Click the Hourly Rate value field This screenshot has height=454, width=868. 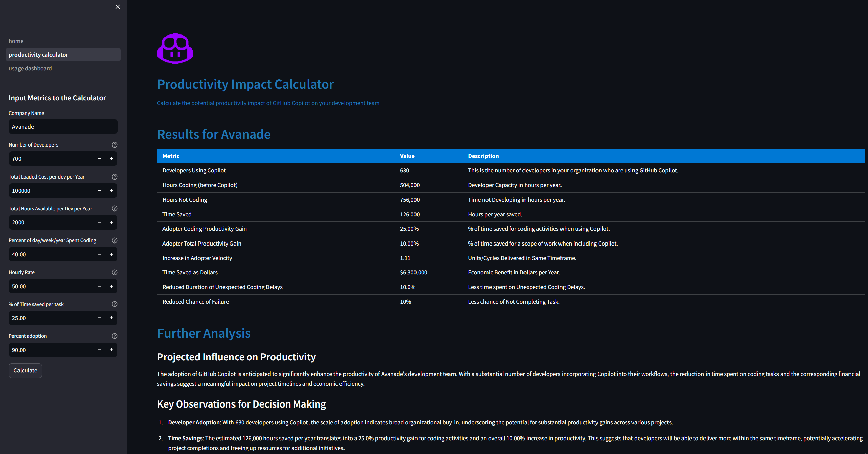pyautogui.click(x=51, y=286)
